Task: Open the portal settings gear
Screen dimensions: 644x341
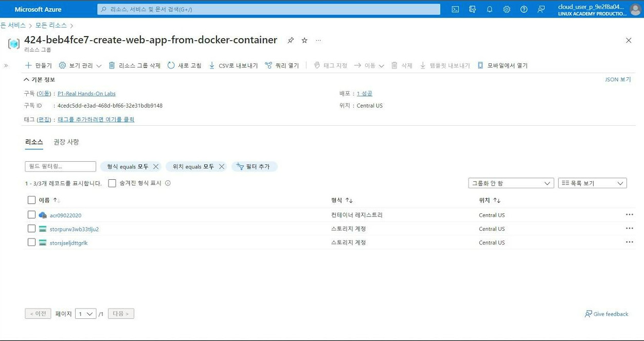Action: click(507, 9)
